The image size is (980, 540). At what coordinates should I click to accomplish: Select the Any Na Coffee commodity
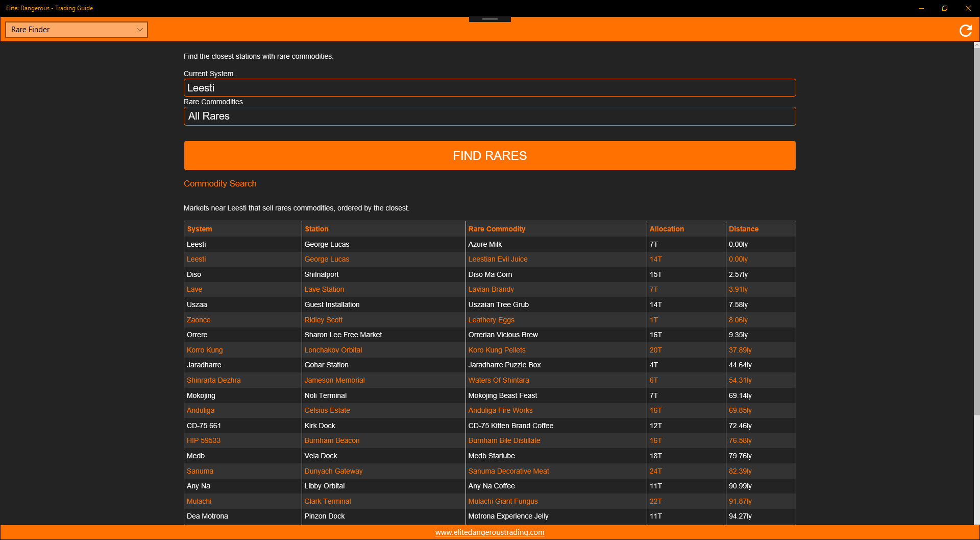coord(492,486)
